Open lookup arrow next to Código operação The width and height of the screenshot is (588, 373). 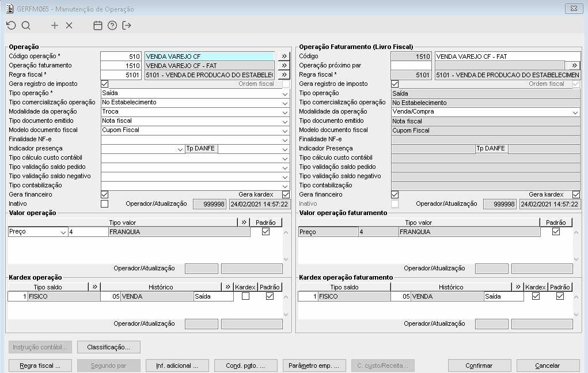pos(284,56)
